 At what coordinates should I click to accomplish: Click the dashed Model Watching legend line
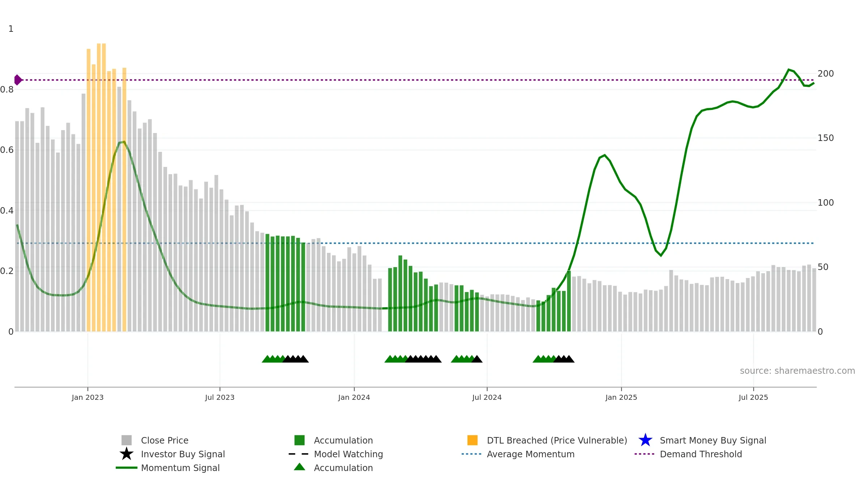(299, 454)
